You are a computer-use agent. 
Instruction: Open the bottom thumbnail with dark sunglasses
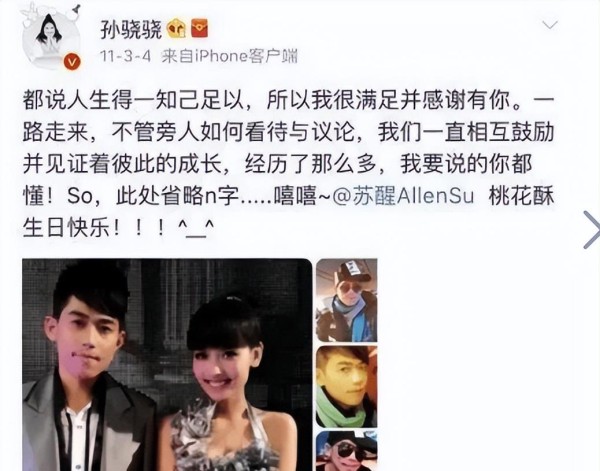coord(347,451)
